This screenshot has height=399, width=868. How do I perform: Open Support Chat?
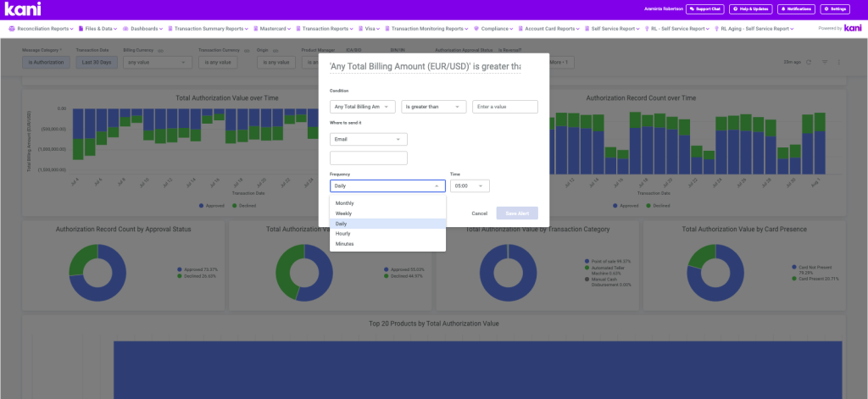tap(704, 8)
